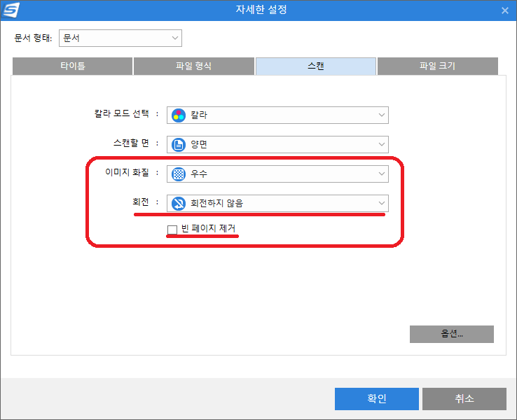Open the 파일 크기 tab
Viewport: 517px width, 420px height.
pyautogui.click(x=438, y=66)
